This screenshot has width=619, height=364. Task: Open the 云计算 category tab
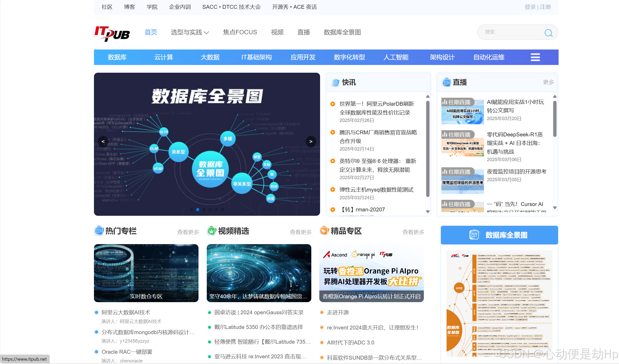point(164,57)
